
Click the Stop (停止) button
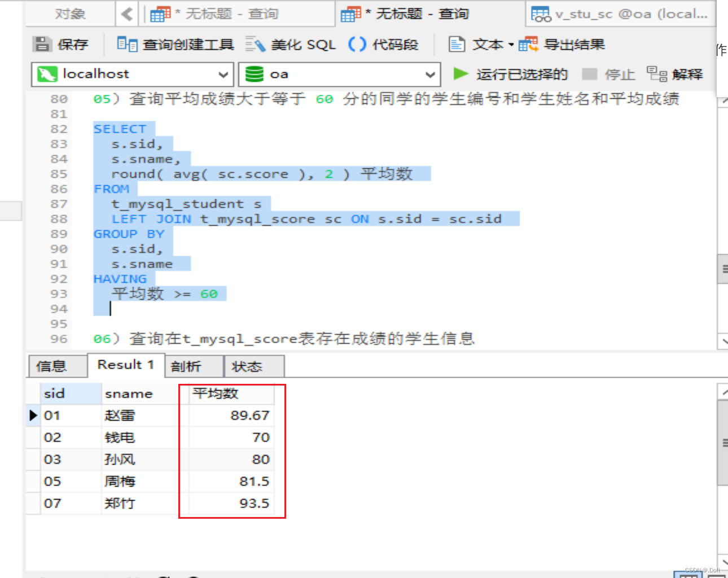click(608, 74)
